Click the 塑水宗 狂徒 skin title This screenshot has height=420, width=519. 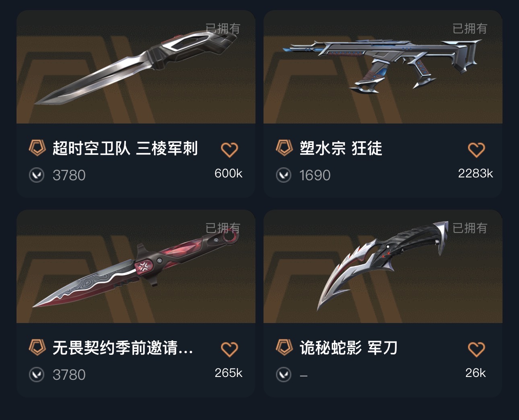(341, 148)
